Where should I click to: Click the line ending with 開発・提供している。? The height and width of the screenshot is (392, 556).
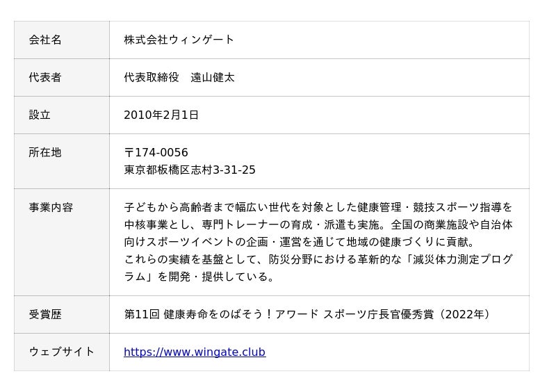tap(200, 277)
